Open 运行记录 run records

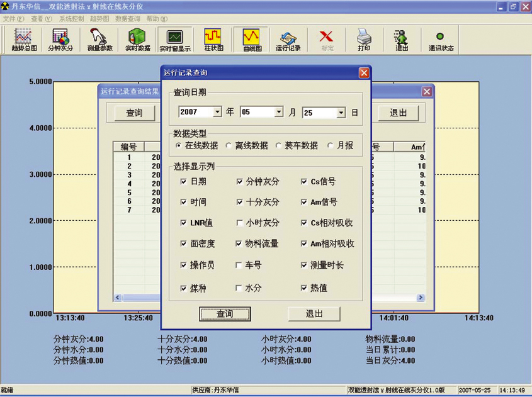[x=288, y=40]
